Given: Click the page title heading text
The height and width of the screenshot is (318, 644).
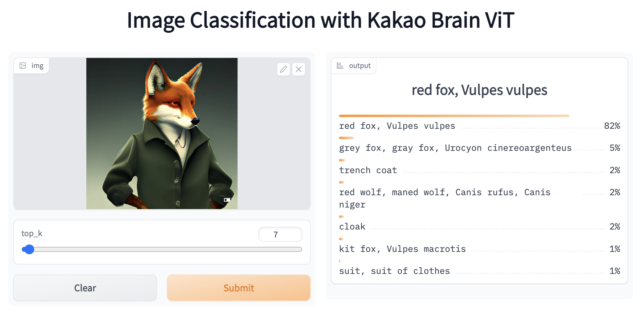Looking at the screenshot, I should pos(320,20).
